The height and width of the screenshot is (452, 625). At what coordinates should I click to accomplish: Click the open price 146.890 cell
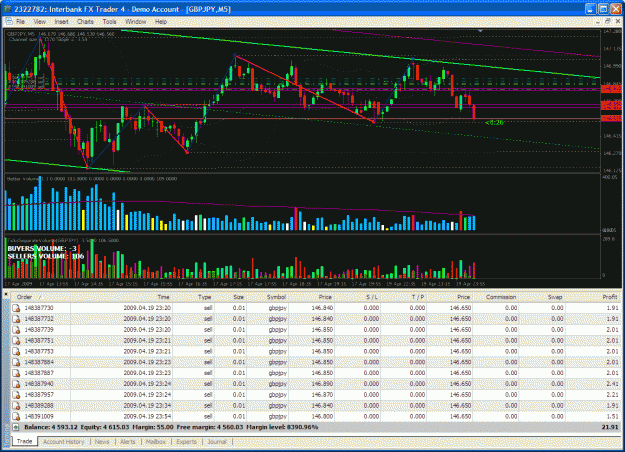click(x=322, y=384)
